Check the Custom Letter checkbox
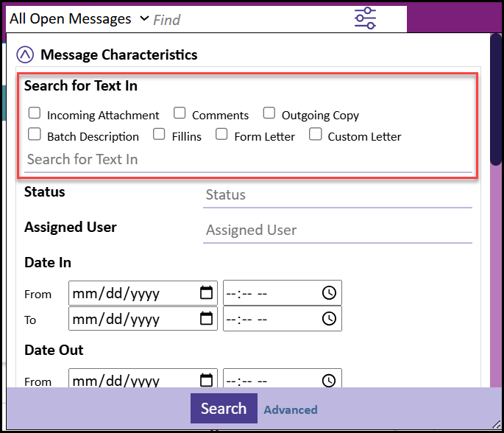The width and height of the screenshot is (504, 433). [315, 135]
